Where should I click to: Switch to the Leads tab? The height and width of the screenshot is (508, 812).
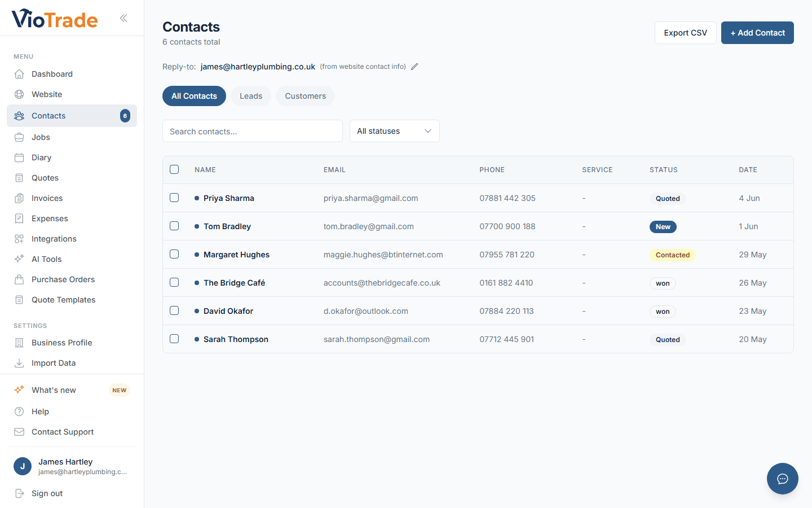pyautogui.click(x=251, y=96)
